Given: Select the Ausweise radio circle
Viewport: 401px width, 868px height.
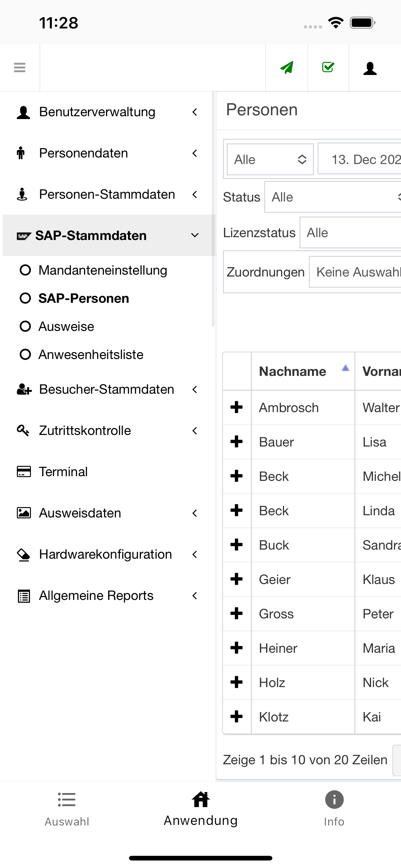Looking at the screenshot, I should 25,326.
